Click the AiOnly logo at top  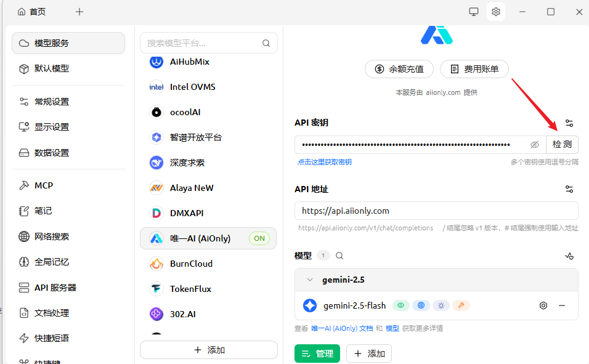[436, 35]
